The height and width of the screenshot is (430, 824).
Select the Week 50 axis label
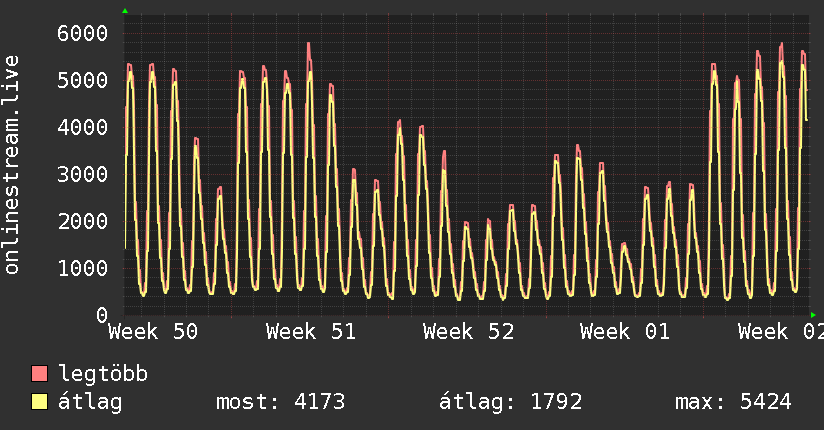153,332
